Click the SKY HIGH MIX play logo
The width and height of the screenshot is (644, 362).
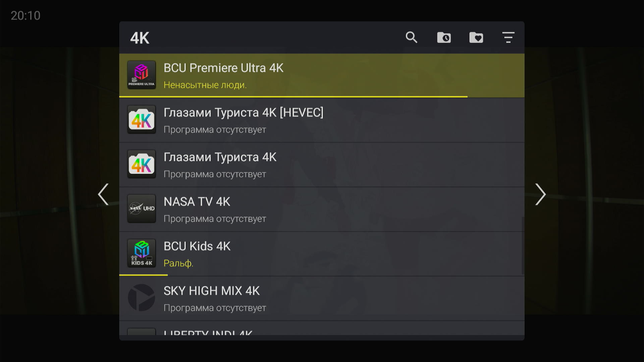141,297
